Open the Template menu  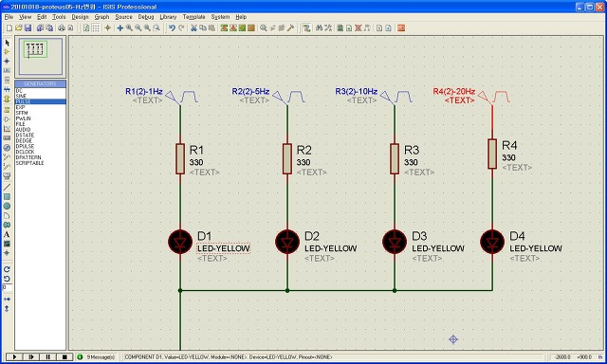click(193, 17)
